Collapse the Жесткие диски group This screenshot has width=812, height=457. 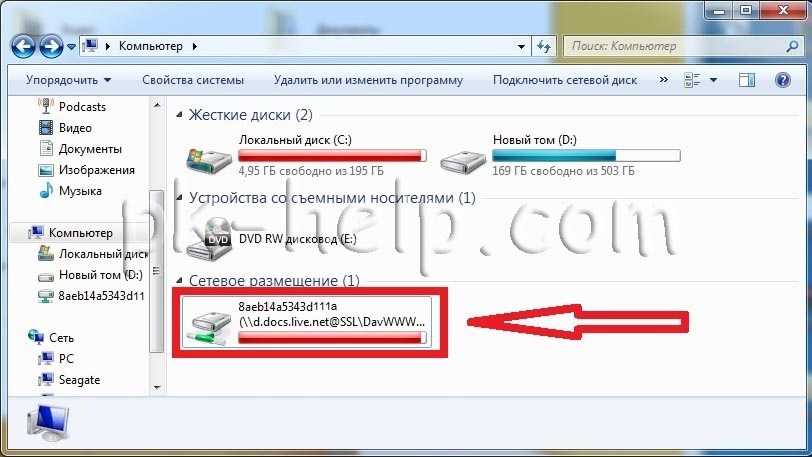pyautogui.click(x=179, y=115)
